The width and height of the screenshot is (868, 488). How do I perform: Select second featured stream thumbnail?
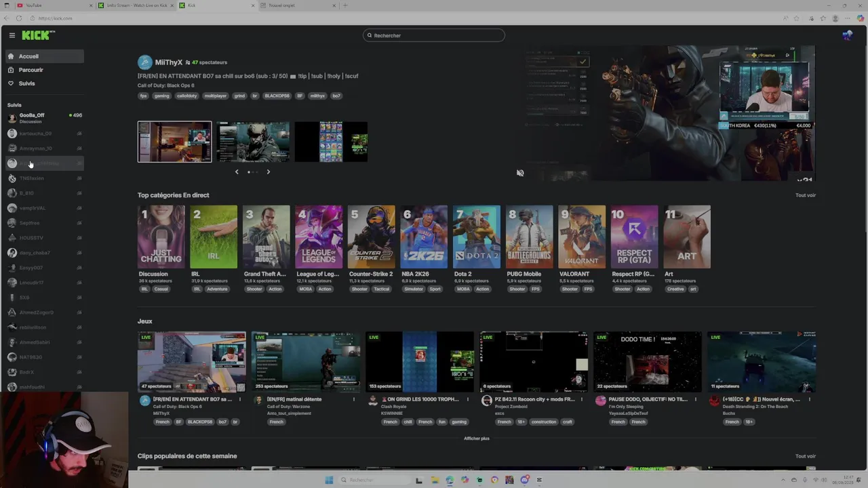(253, 142)
